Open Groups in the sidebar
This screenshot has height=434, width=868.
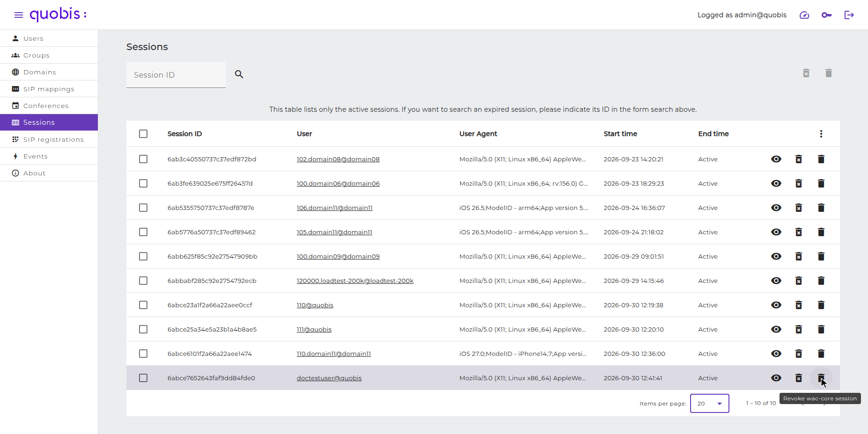pos(49,55)
